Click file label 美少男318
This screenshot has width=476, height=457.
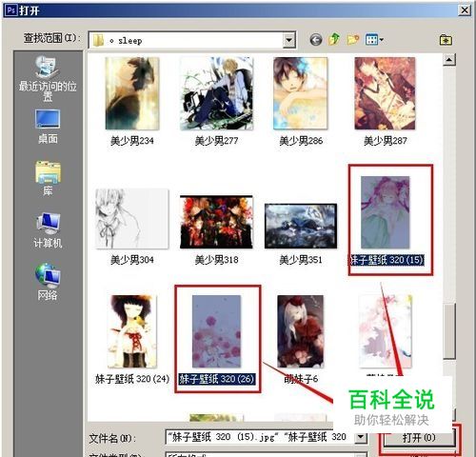click(216, 260)
